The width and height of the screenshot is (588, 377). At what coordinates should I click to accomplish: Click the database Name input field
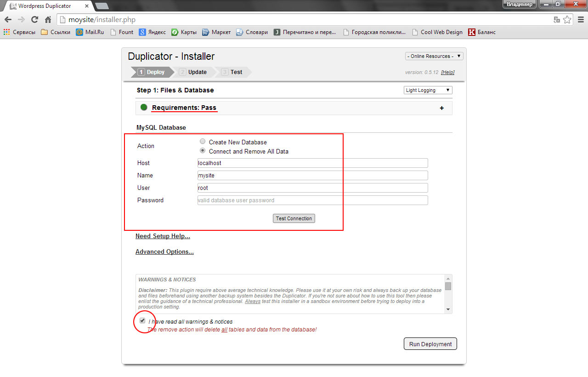coord(313,176)
